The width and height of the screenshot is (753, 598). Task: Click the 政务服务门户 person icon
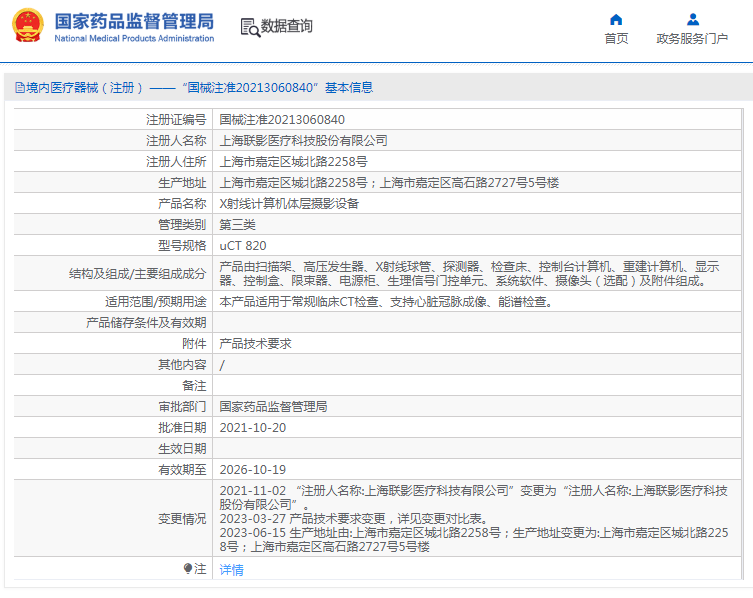(x=692, y=20)
